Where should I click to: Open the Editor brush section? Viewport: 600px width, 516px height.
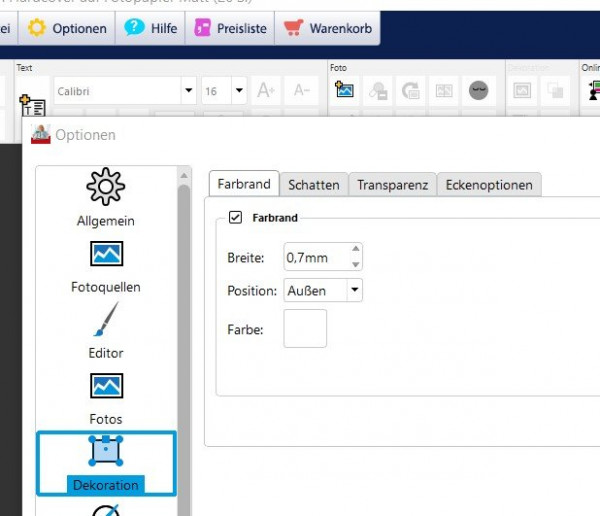tap(106, 331)
